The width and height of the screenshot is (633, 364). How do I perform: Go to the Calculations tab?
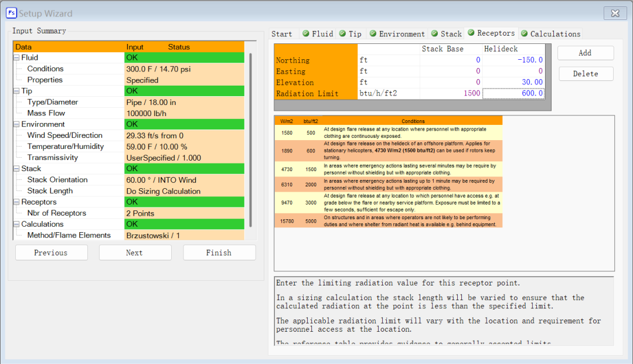coord(550,34)
